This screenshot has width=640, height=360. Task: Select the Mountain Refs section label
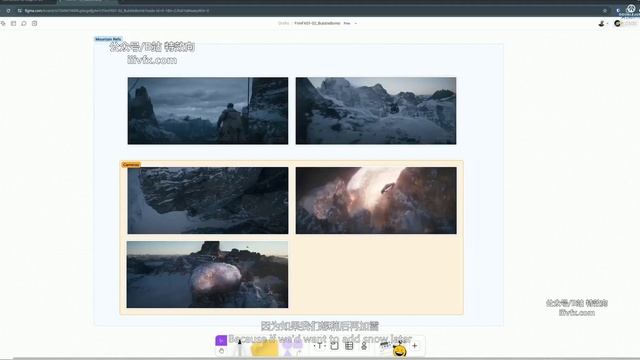click(x=108, y=39)
